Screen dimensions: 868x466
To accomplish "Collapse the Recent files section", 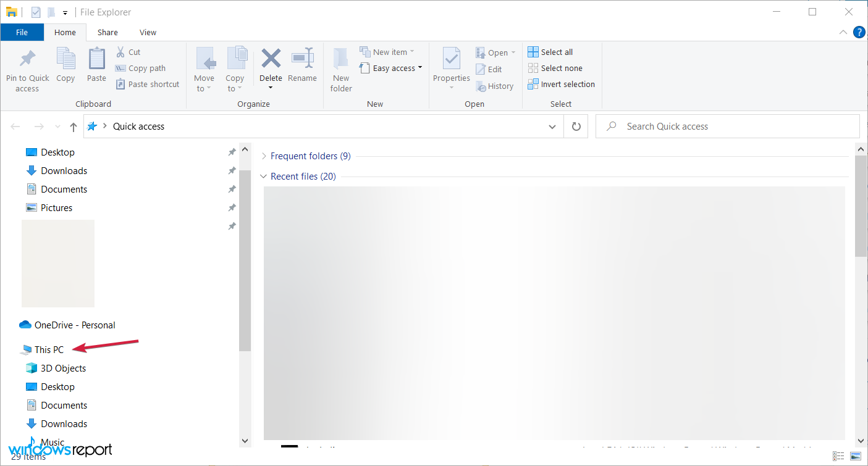I will (264, 177).
